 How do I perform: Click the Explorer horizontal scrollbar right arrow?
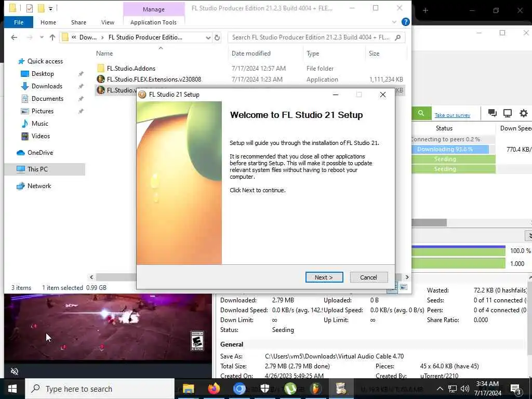(x=407, y=277)
